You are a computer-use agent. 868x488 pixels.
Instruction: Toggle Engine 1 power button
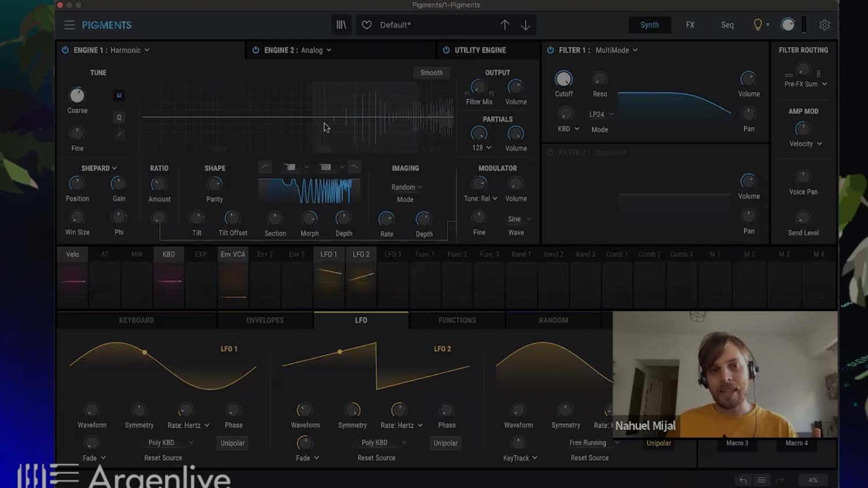[65, 50]
